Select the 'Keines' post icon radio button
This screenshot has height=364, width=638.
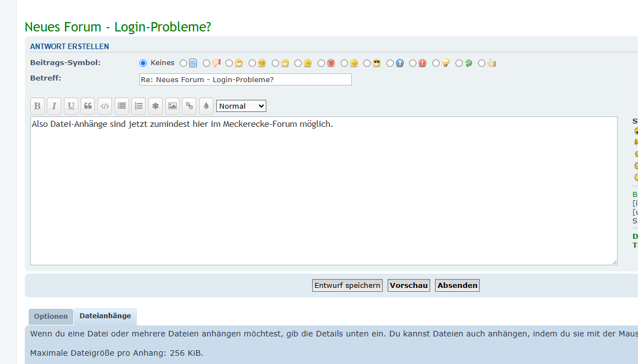(143, 63)
